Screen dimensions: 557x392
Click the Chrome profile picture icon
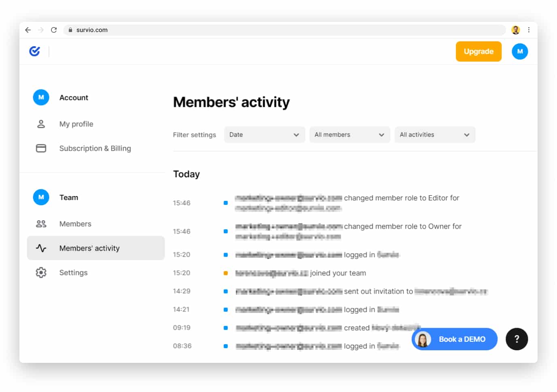click(515, 30)
